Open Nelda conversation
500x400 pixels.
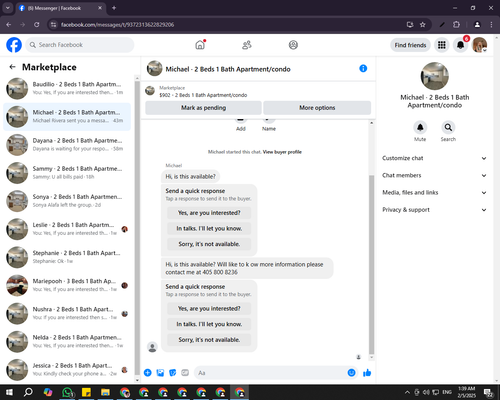click(67, 341)
